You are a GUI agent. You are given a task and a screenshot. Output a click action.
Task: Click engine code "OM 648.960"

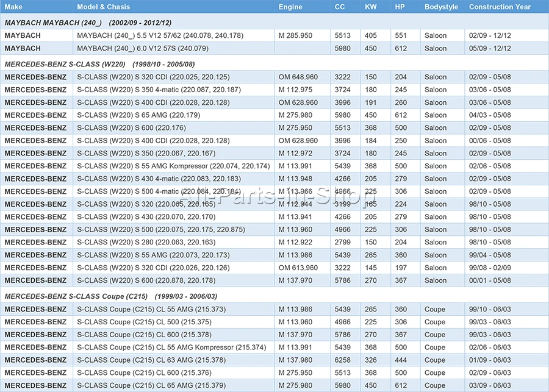[298, 77]
